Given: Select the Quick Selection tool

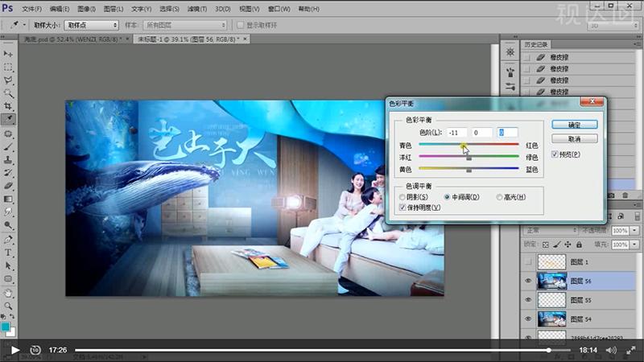Looking at the screenshot, I should coord(8,93).
